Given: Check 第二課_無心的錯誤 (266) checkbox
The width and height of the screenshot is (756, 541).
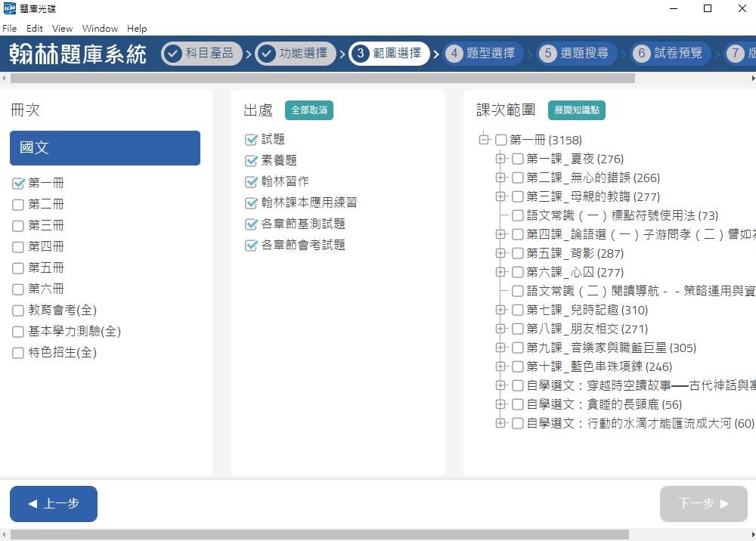Looking at the screenshot, I should point(518,178).
